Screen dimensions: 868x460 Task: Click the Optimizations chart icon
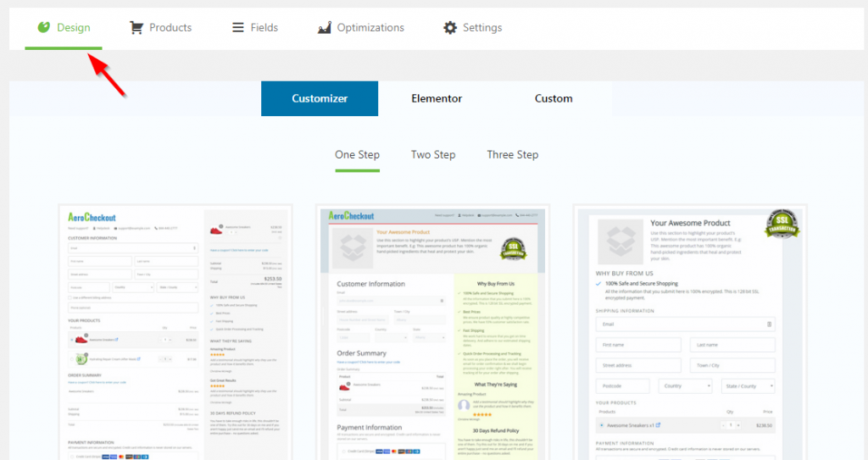[324, 27]
